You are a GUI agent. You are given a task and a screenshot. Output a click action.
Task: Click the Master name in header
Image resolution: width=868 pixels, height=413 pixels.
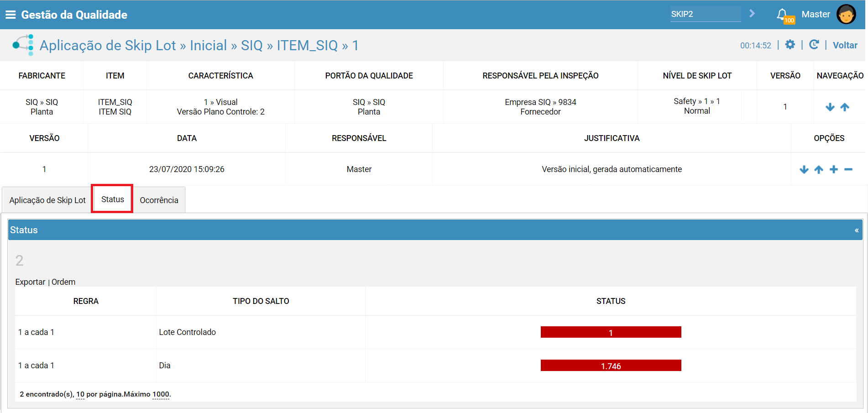[816, 14]
